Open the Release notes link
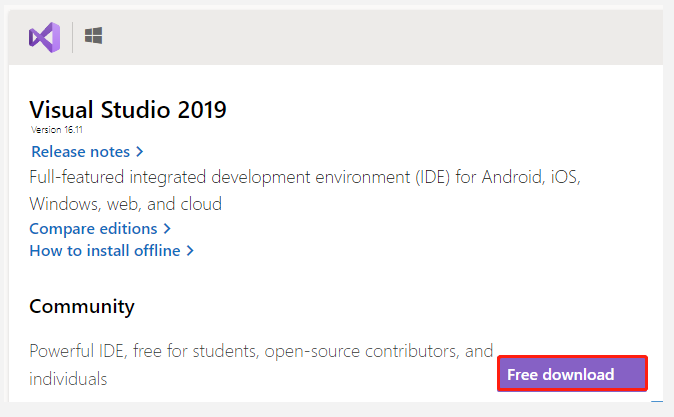This screenshot has height=417, width=674. (87, 152)
